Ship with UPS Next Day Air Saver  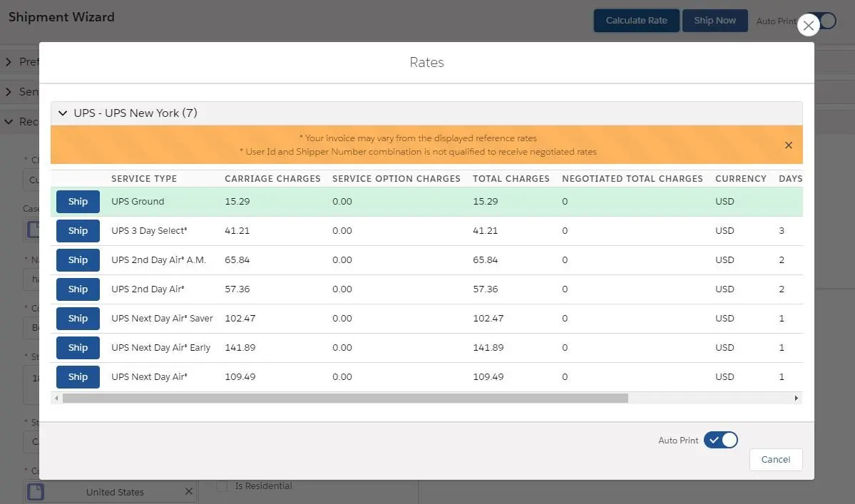(x=78, y=318)
